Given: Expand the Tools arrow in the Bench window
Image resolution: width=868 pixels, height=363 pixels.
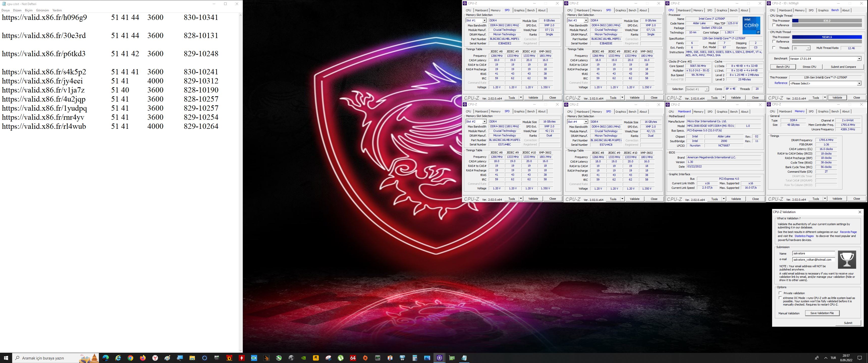Looking at the screenshot, I should [825, 98].
